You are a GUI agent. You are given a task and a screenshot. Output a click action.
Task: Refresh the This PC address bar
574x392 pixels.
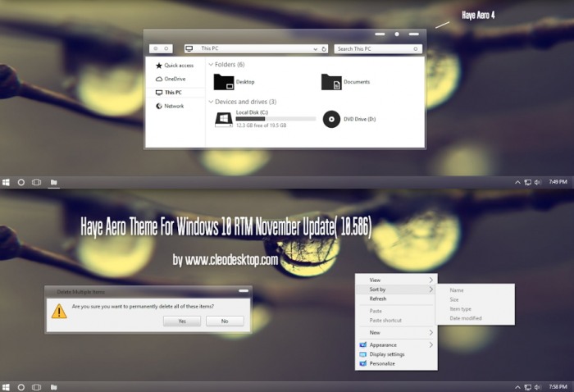pos(324,49)
